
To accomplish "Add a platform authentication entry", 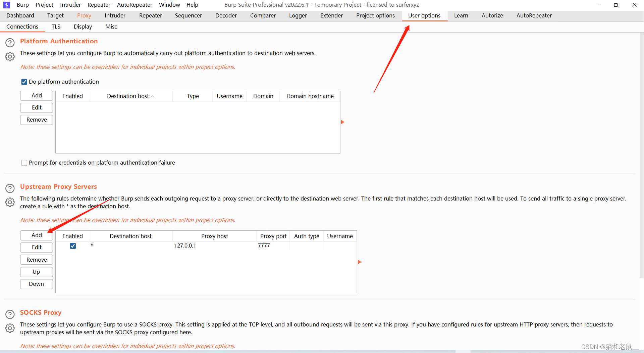I will tap(37, 95).
